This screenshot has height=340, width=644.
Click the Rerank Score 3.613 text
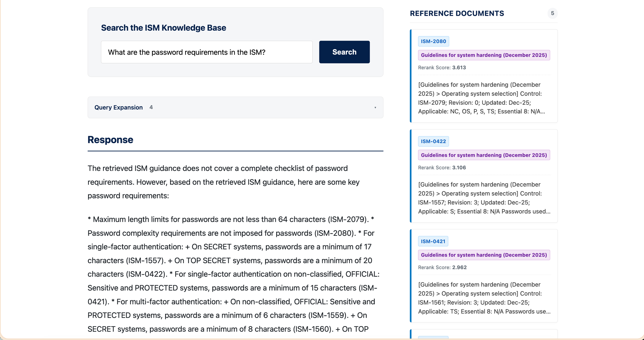pos(442,67)
